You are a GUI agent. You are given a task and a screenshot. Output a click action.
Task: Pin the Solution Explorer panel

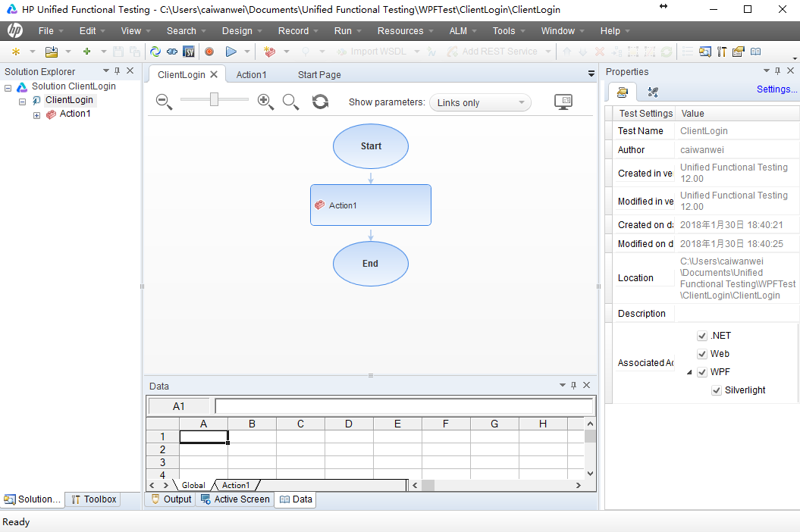click(x=118, y=71)
